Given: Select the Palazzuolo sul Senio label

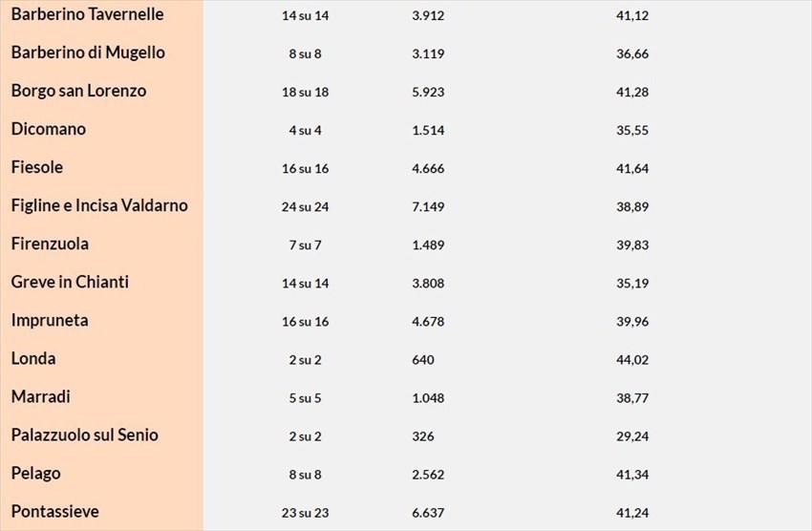Looking at the screenshot, I should [85, 435].
